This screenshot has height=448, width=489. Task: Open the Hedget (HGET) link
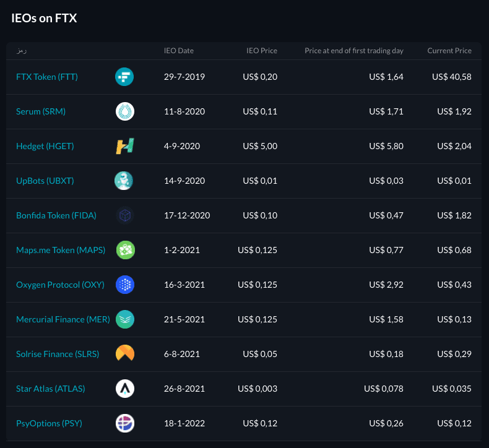[x=45, y=146]
